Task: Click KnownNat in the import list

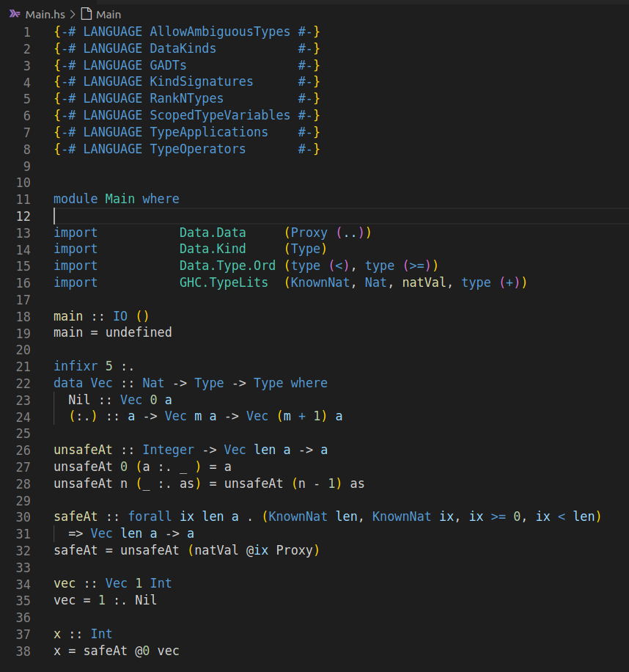Action: pos(320,282)
